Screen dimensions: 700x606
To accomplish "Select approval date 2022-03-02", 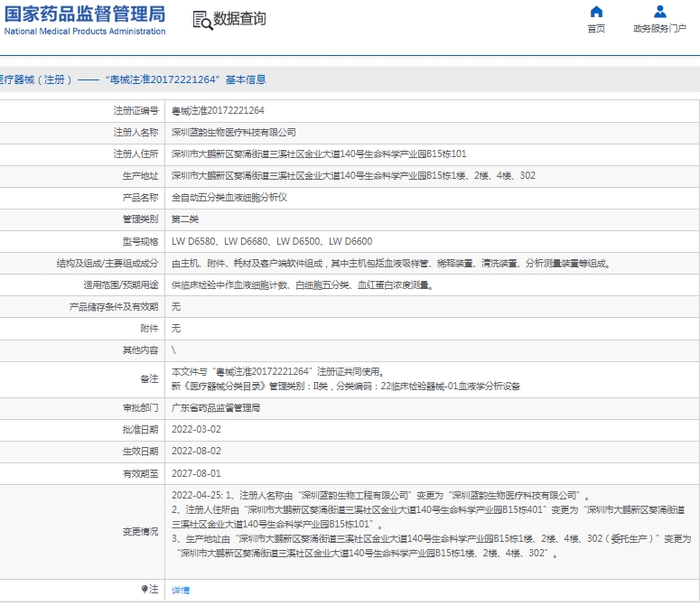I will (x=196, y=429).
